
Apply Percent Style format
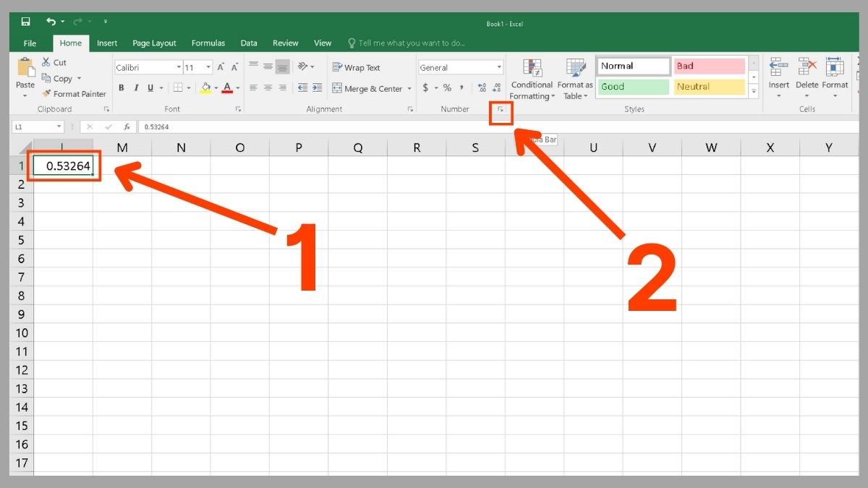pos(447,87)
